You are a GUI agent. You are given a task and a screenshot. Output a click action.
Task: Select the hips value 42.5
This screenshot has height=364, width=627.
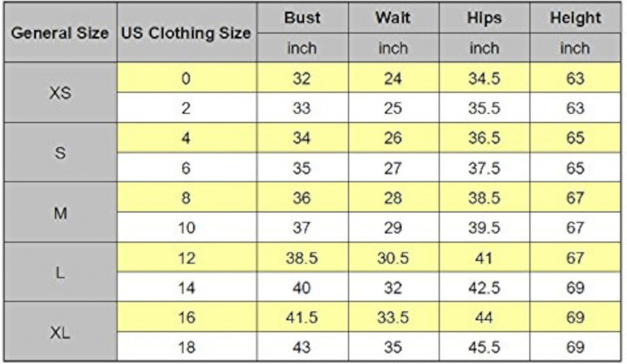484,288
